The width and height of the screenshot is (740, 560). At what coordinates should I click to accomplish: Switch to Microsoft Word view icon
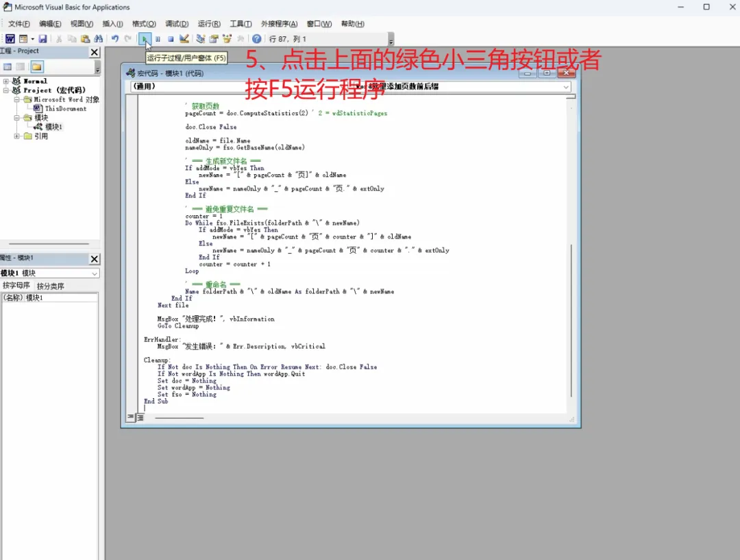[x=10, y=38]
